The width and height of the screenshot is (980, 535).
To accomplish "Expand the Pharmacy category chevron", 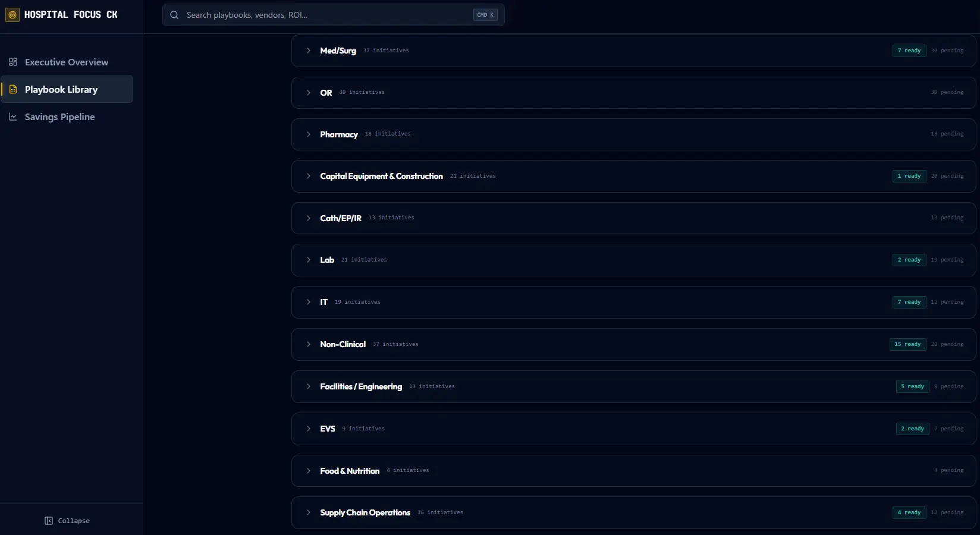I will 308,134.
